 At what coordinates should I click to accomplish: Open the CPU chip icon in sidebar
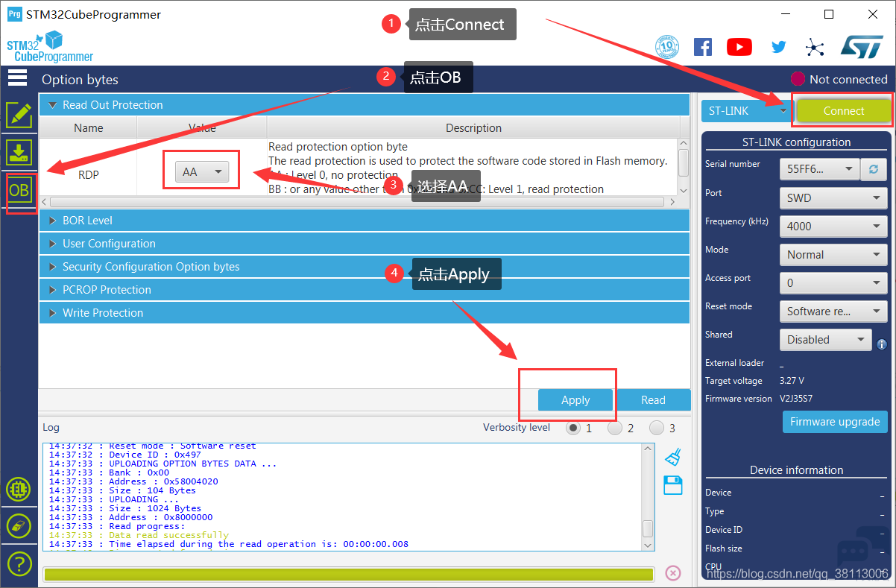(x=18, y=489)
